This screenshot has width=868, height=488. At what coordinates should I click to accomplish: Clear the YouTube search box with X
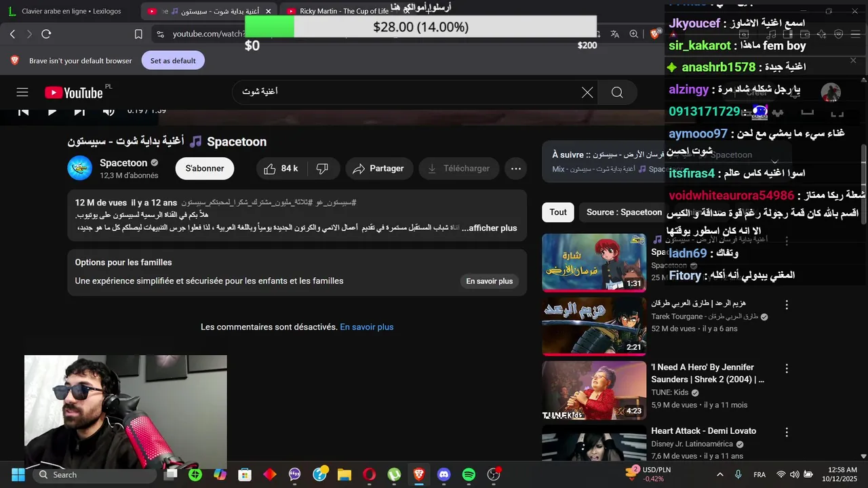tap(587, 92)
